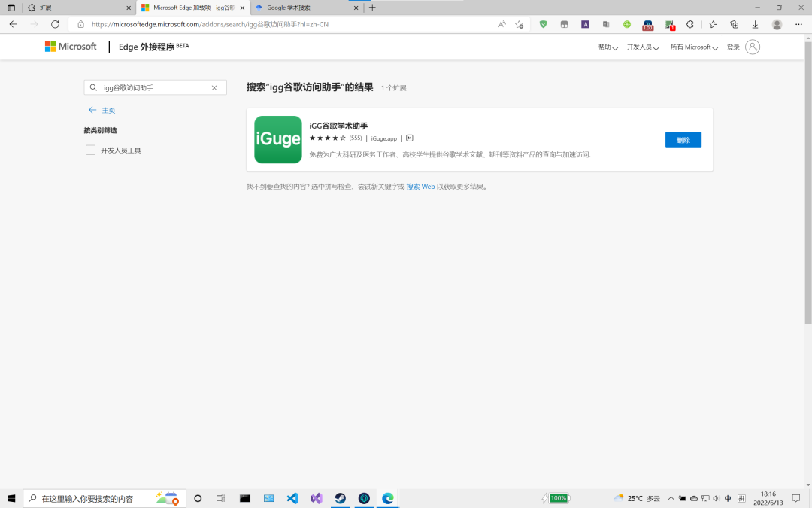The width and height of the screenshot is (812, 508).
Task: Open a new browser tab
Action: (x=372, y=8)
